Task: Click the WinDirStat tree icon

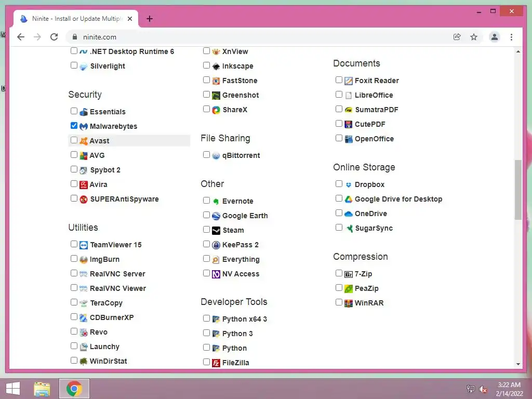Action: tap(84, 362)
